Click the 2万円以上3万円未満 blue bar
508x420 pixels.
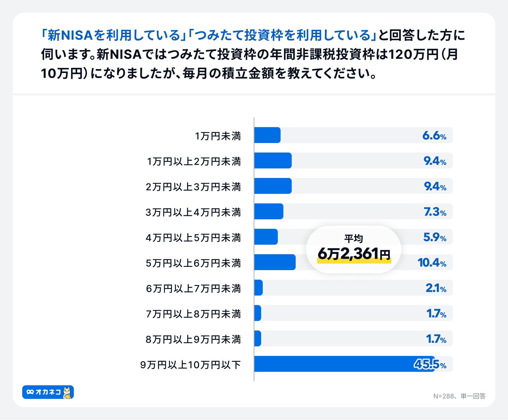[x=273, y=186]
